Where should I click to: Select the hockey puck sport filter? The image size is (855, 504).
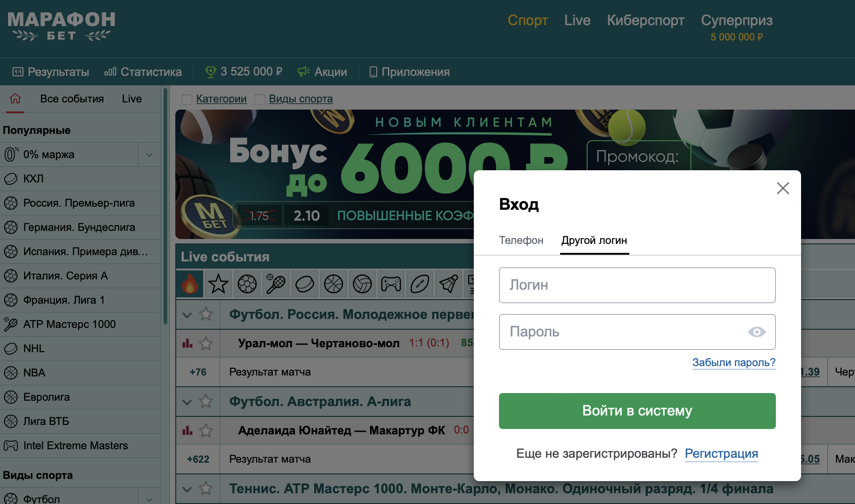pyautogui.click(x=305, y=284)
